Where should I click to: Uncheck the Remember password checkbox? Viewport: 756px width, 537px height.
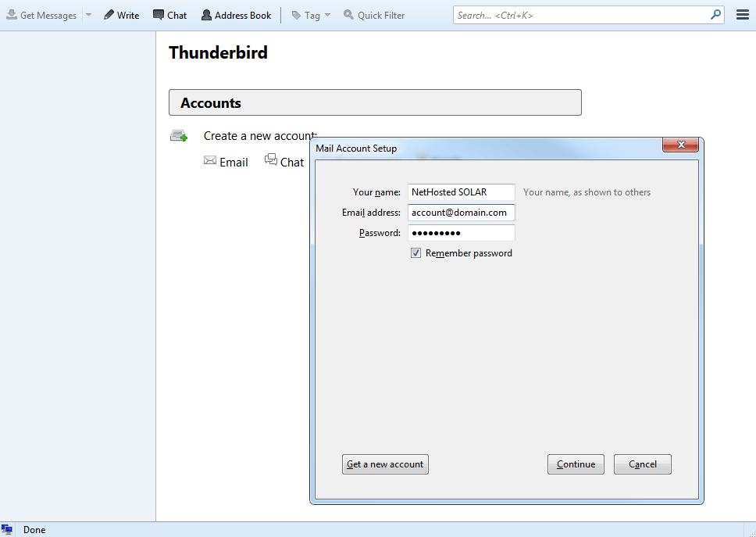pyautogui.click(x=415, y=253)
